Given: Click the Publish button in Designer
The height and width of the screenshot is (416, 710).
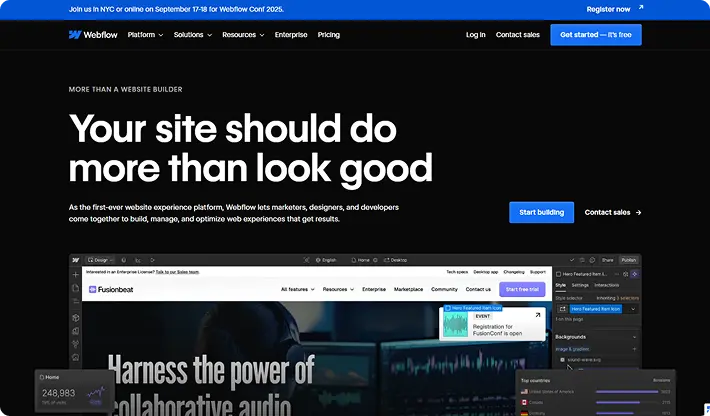Looking at the screenshot, I should [x=628, y=260].
